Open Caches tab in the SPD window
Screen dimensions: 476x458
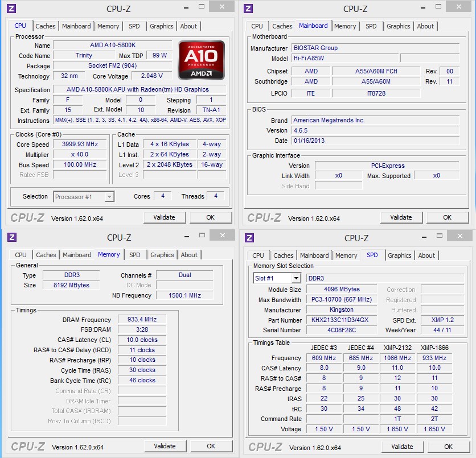(x=284, y=255)
